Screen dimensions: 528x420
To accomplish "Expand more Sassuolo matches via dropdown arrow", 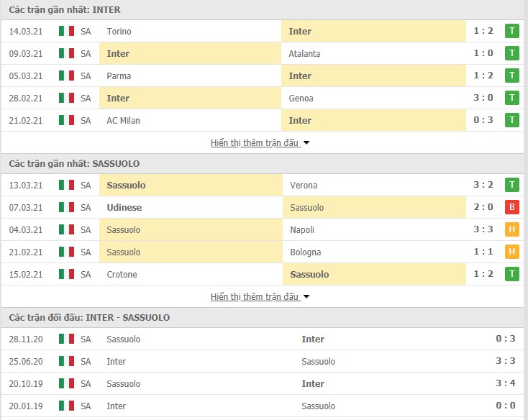I will coord(306,297).
